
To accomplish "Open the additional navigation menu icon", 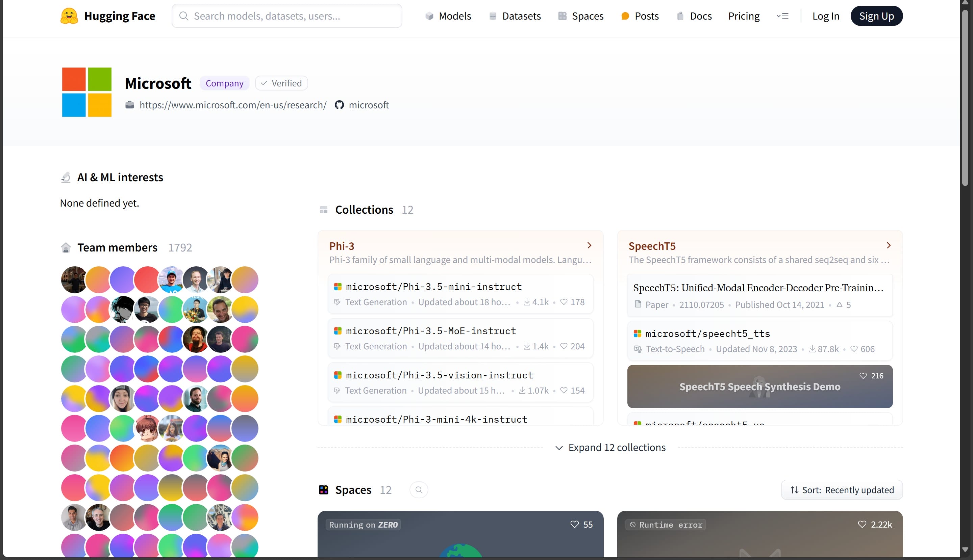I will point(782,16).
